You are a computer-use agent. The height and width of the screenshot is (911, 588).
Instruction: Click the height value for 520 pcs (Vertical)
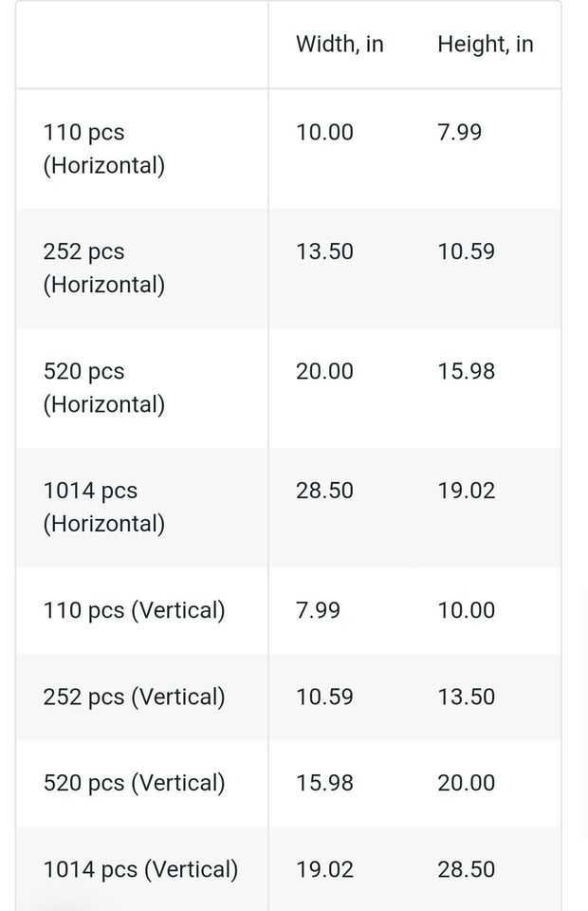[466, 783]
